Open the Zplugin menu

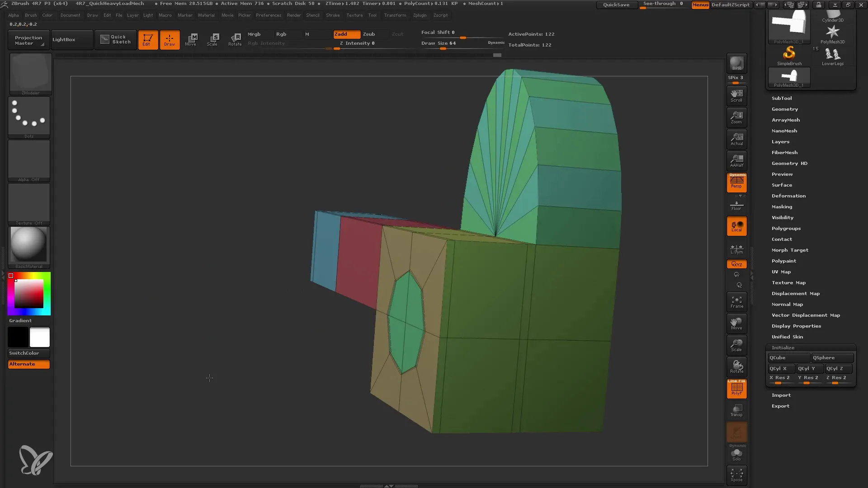click(420, 15)
